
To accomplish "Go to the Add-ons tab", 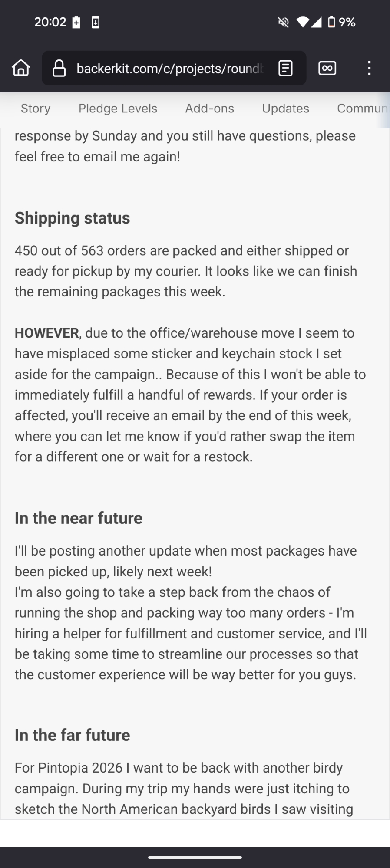I will [x=210, y=108].
